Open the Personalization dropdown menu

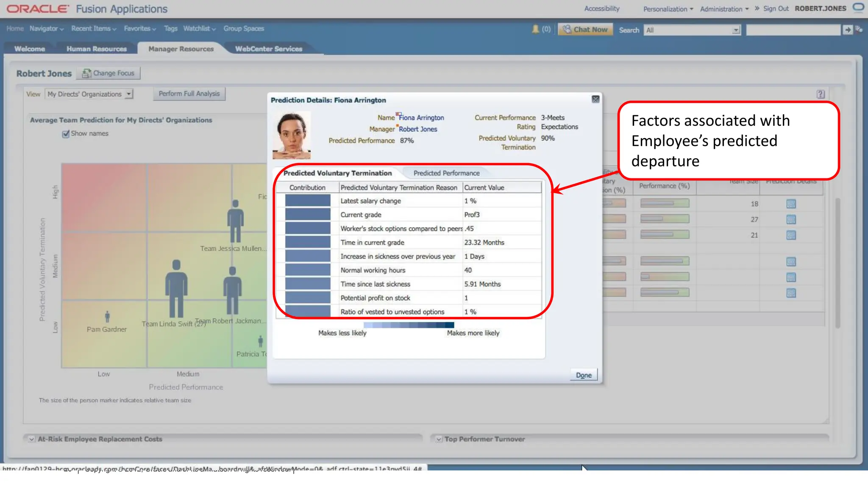[x=668, y=9]
